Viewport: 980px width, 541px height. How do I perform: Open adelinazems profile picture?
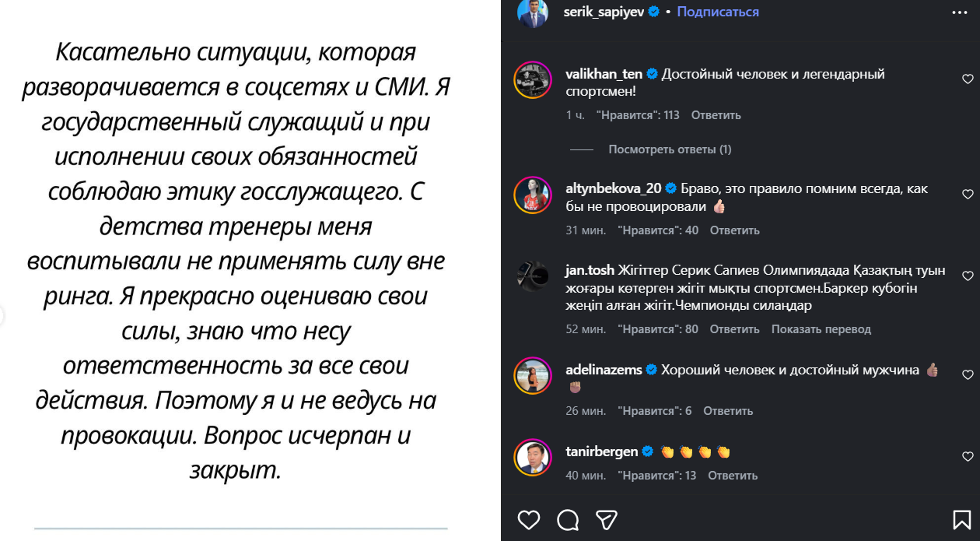[533, 376]
